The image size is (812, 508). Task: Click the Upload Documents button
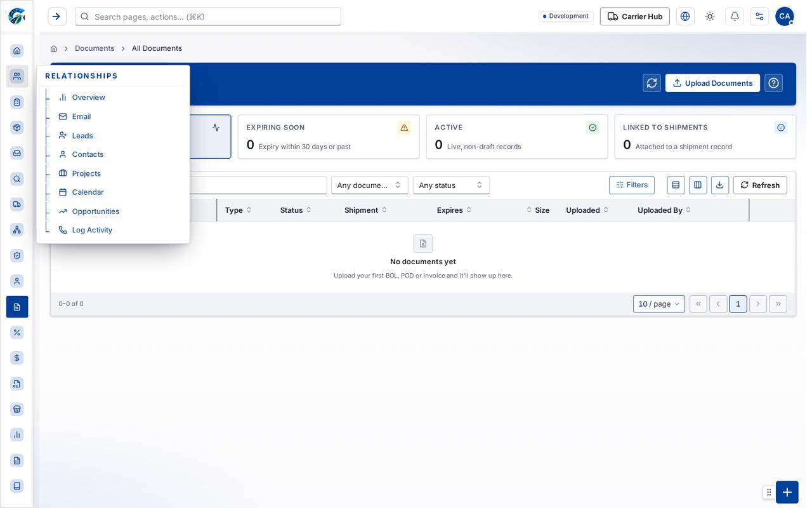point(712,83)
